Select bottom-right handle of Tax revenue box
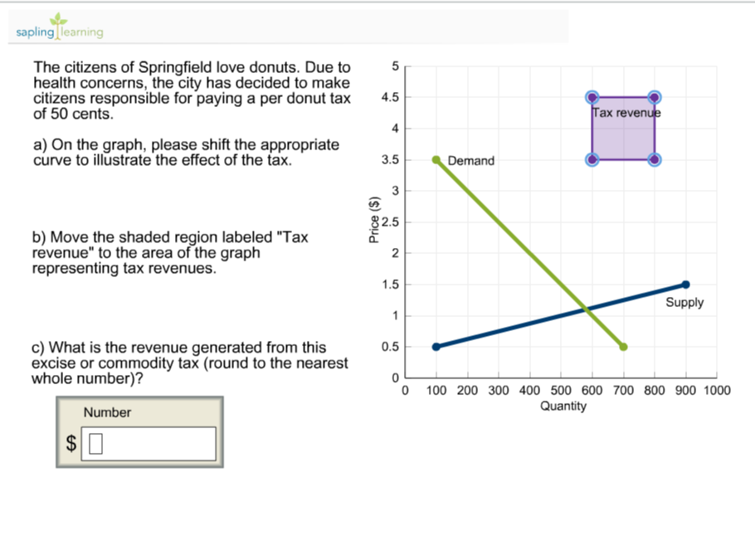The height and width of the screenshot is (560, 755). 654,159
